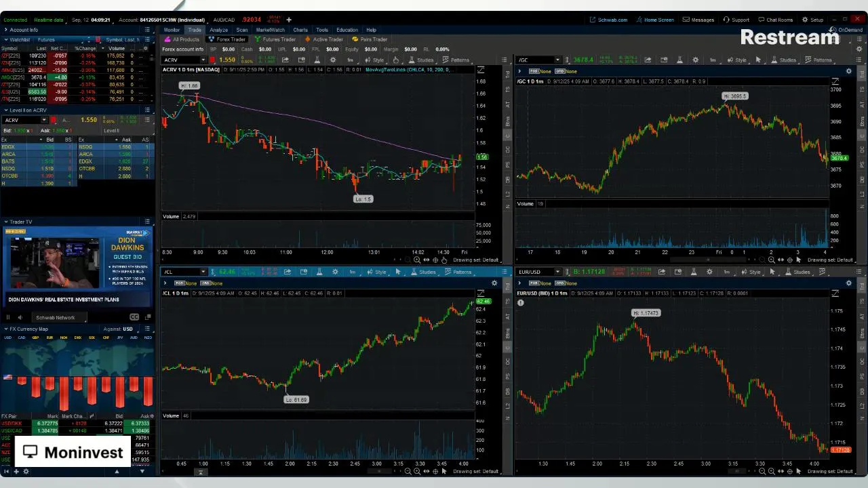This screenshot has width=868, height=488.
Task: Open the Setup menu
Action: tap(813, 20)
